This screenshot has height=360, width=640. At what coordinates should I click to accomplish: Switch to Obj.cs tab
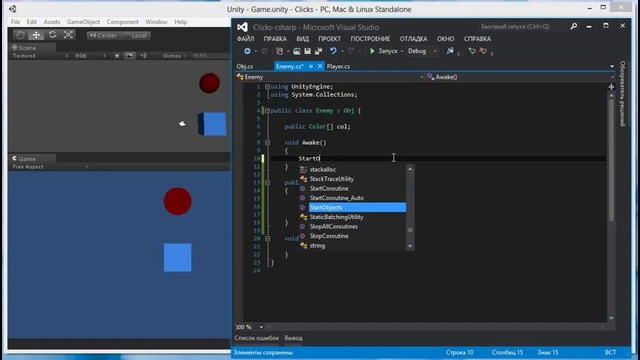[244, 66]
